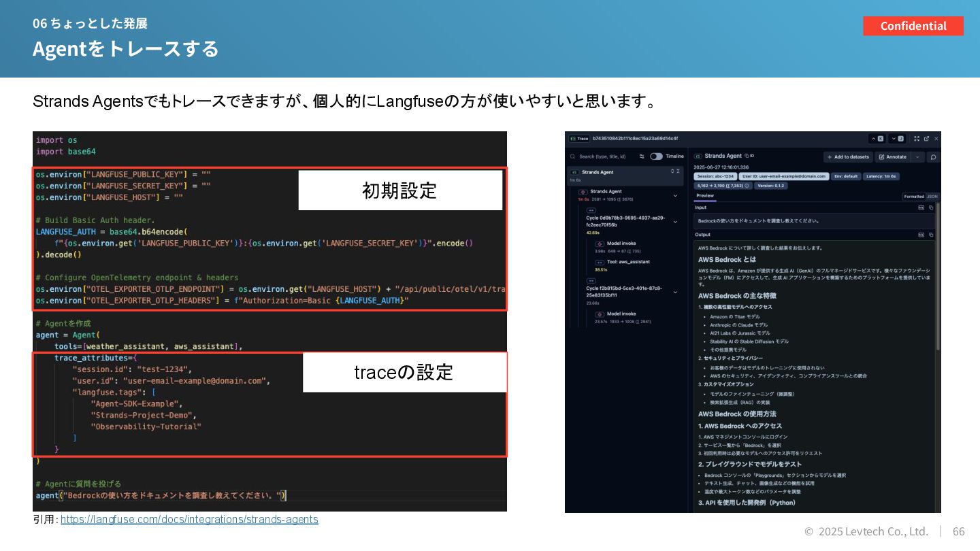Switch output view to Formatted
980x551 pixels.
914,197
